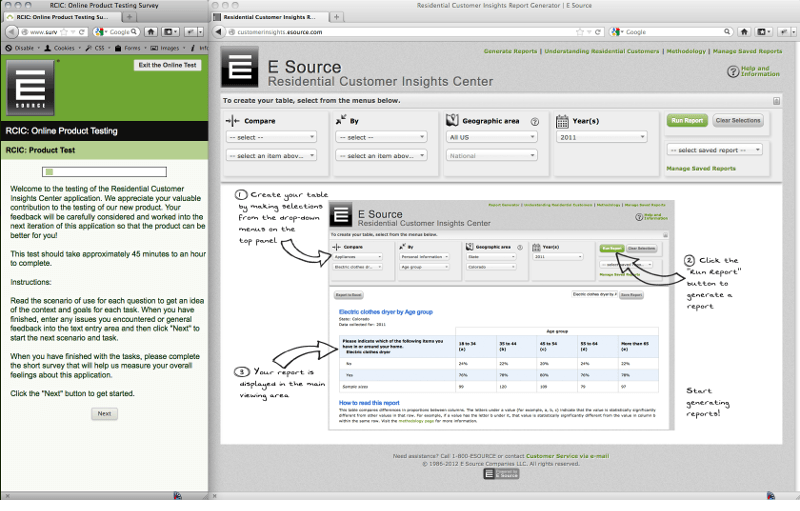800x511 pixels.
Task: Open bookmarks icon menu in the Insights window
Action: 763,32
